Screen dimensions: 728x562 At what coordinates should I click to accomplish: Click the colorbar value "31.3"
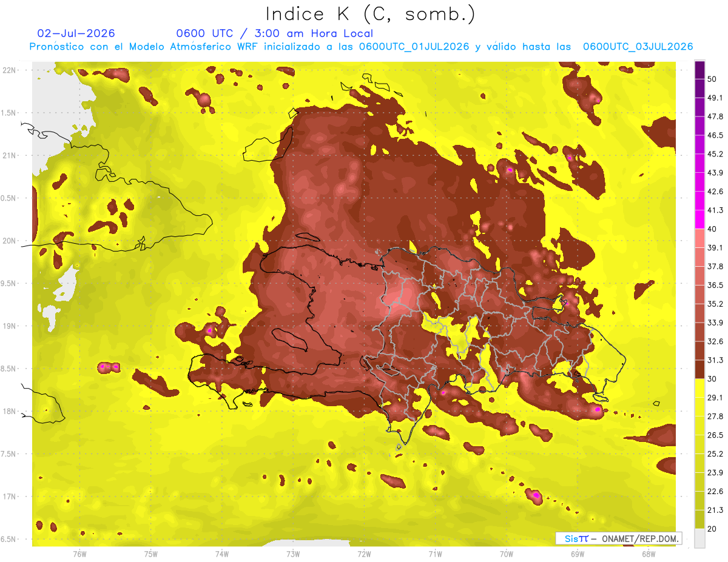pos(715,360)
